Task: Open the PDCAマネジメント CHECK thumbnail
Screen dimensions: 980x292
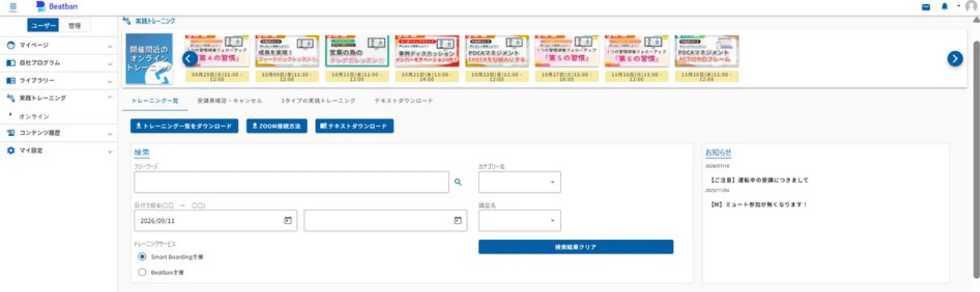Action: point(497,51)
